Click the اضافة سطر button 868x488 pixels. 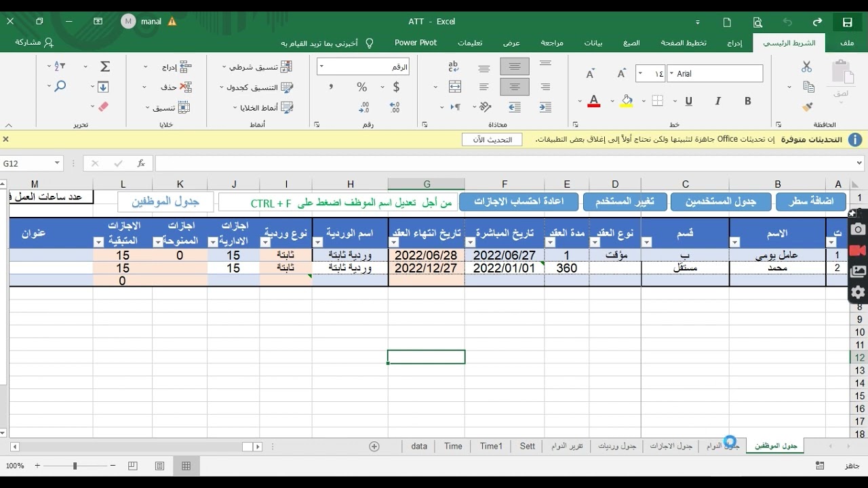[x=811, y=202]
